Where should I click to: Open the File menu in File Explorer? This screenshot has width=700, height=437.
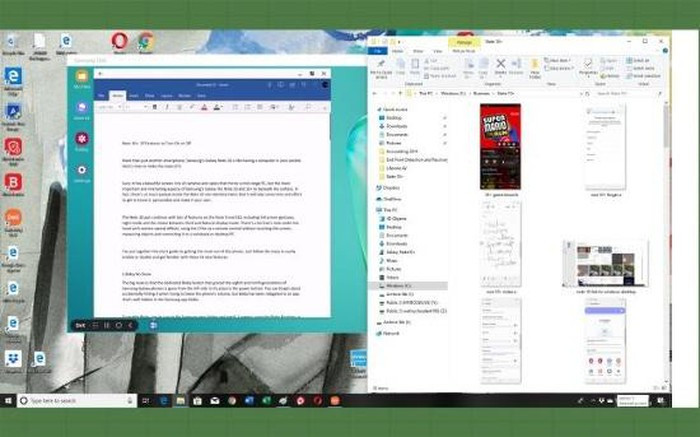(x=378, y=49)
